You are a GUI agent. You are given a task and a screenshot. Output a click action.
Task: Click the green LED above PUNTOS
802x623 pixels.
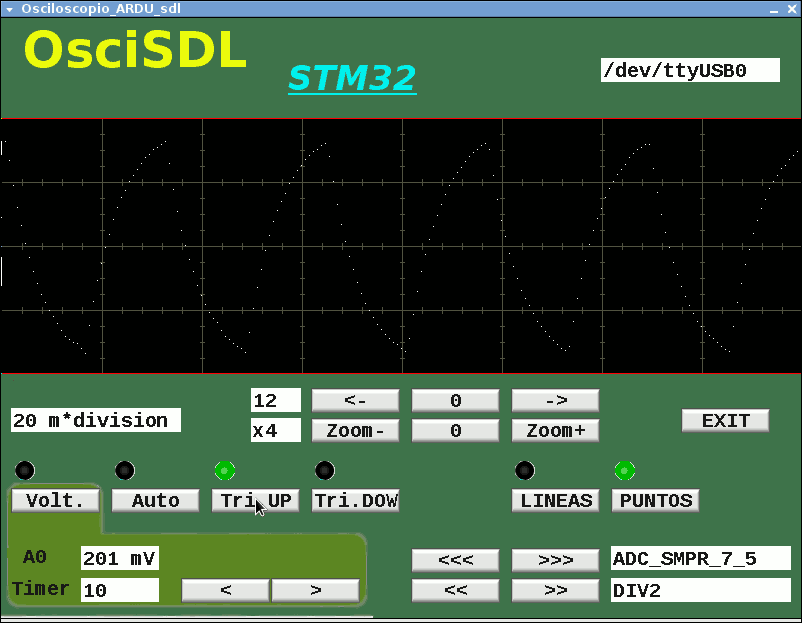(625, 470)
